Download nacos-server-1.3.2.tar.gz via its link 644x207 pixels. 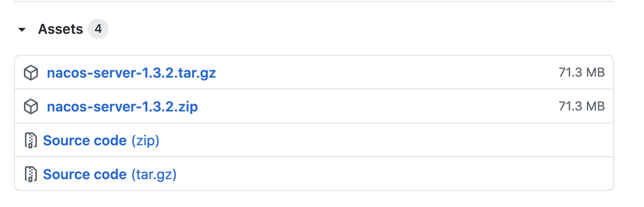point(131,73)
